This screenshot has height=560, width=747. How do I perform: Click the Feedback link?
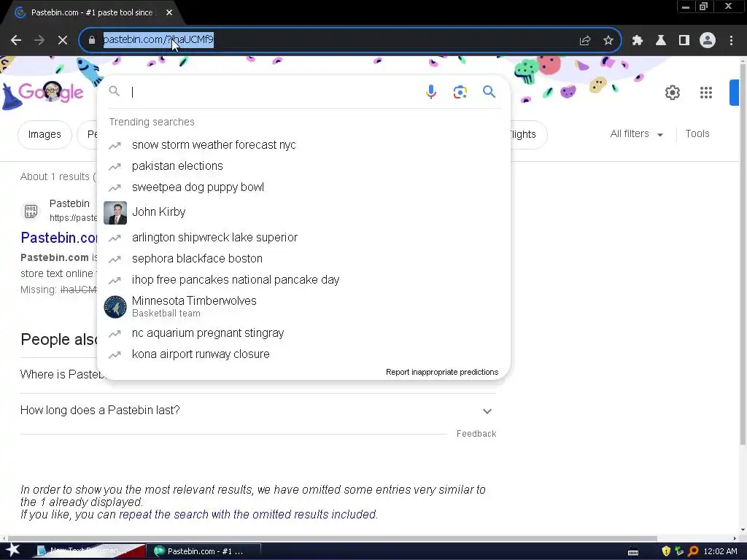tap(476, 434)
